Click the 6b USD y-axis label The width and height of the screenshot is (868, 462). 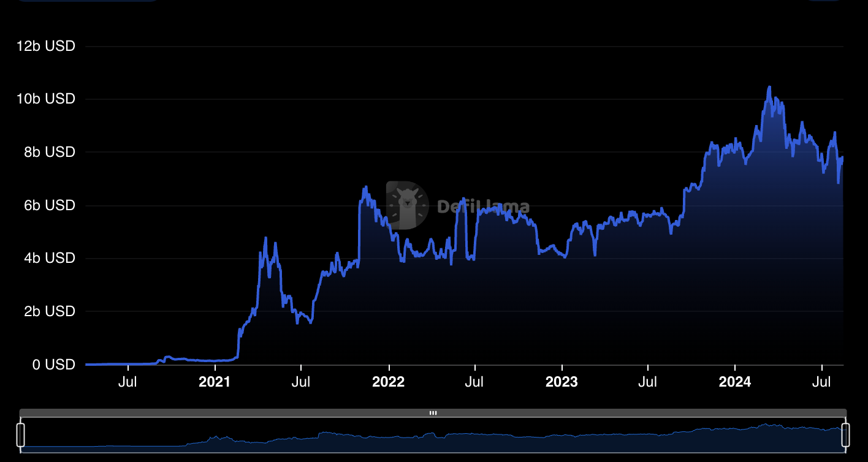tap(48, 205)
